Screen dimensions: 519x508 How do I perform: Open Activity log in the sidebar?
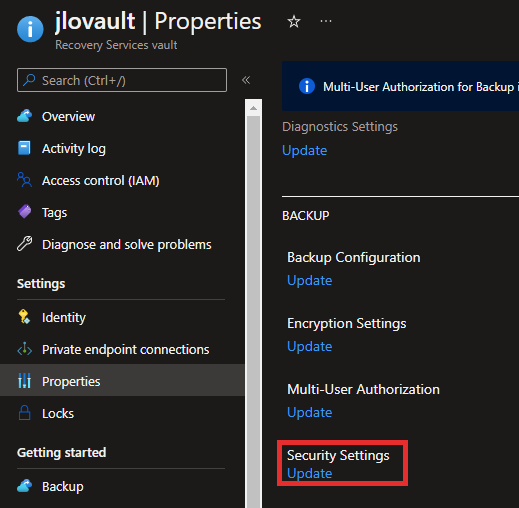pyautogui.click(x=122, y=149)
